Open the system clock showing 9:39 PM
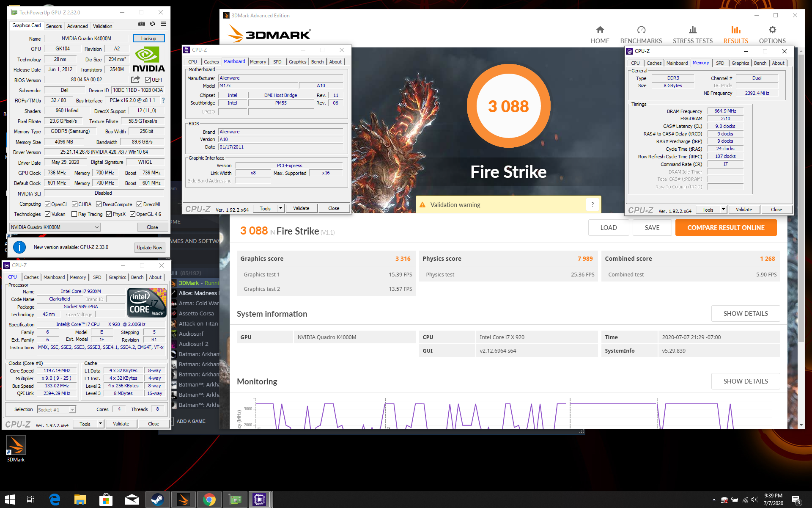The width and height of the screenshot is (812, 508). 773,500
